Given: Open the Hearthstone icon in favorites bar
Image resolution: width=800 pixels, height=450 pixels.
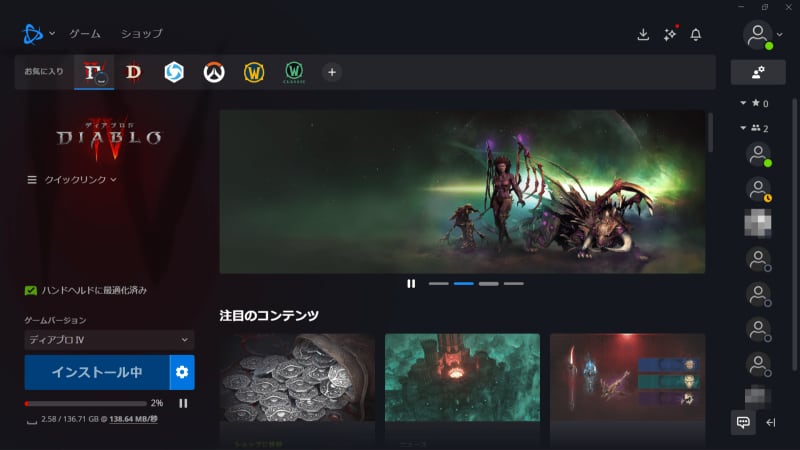Looking at the screenshot, I should (174, 72).
